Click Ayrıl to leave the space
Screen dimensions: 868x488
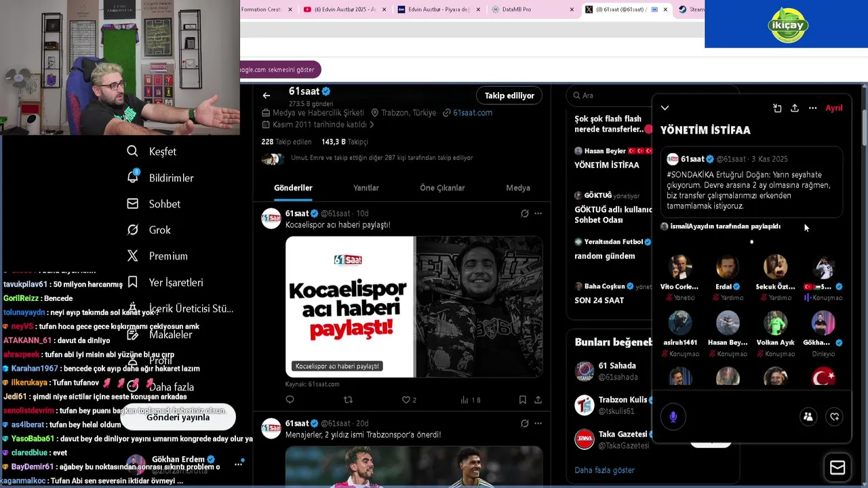click(833, 108)
